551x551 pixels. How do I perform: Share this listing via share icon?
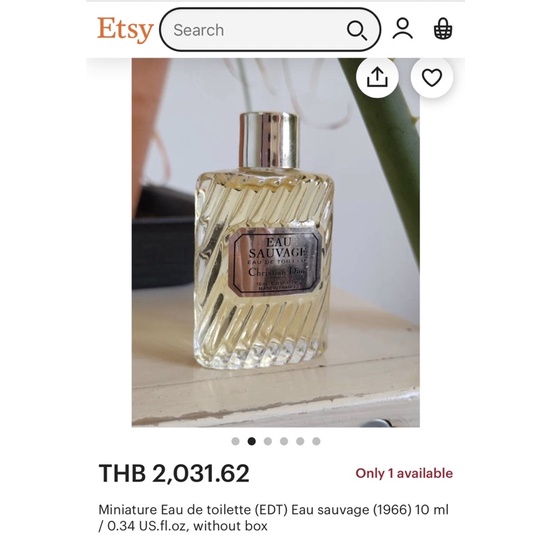coord(377,77)
